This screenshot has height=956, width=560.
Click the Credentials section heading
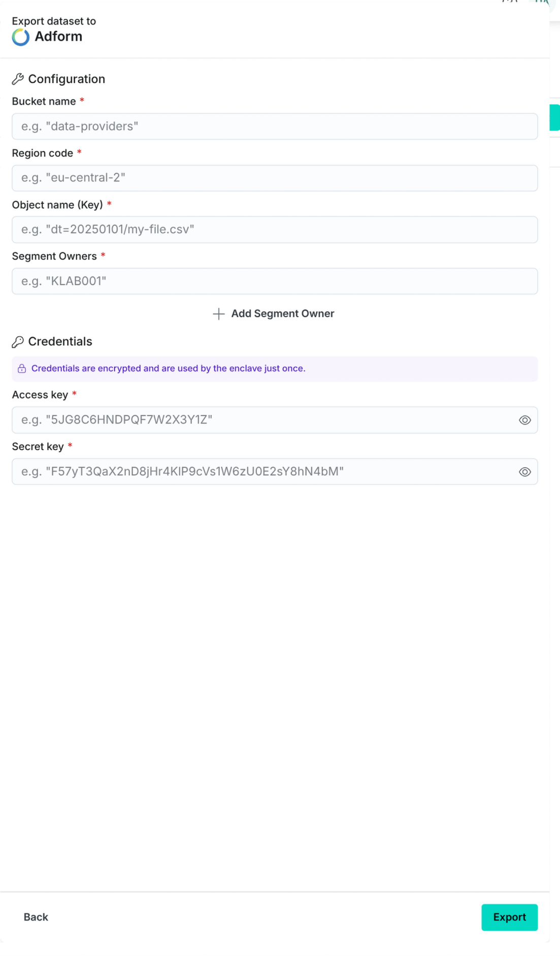pyautogui.click(x=60, y=342)
